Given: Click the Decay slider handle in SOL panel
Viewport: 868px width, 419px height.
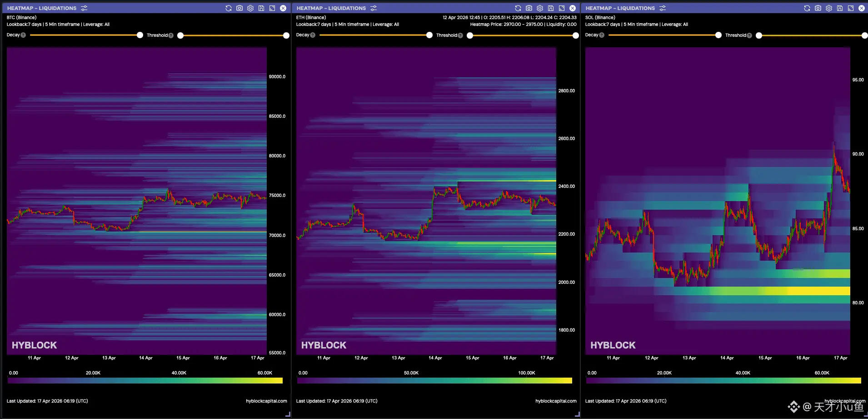Looking at the screenshot, I should click(x=718, y=35).
